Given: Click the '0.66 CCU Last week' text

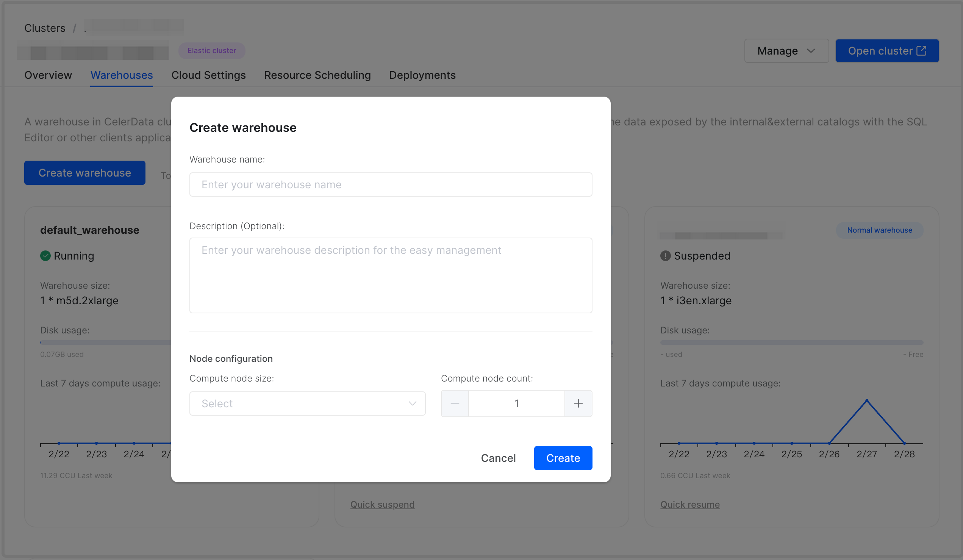Looking at the screenshot, I should point(695,476).
